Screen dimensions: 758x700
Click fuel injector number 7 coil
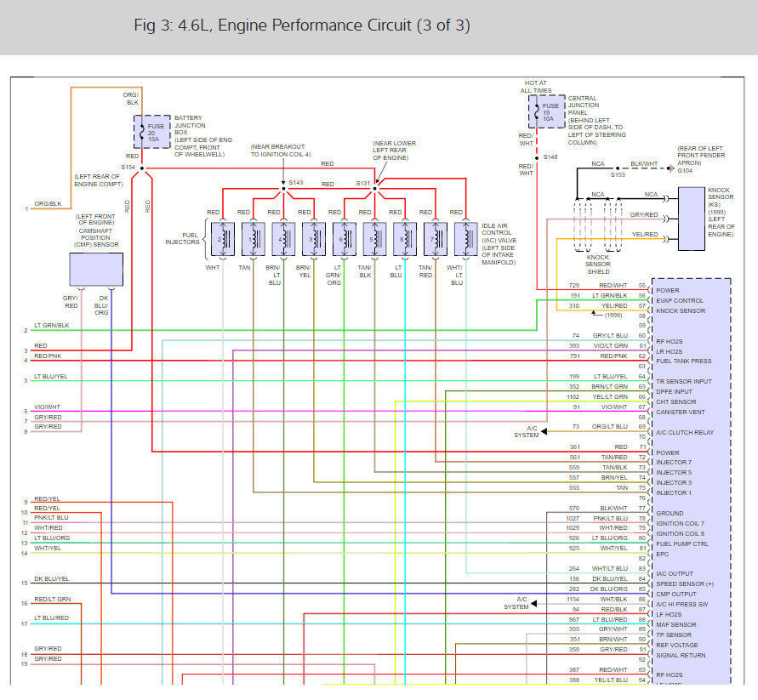436,239
